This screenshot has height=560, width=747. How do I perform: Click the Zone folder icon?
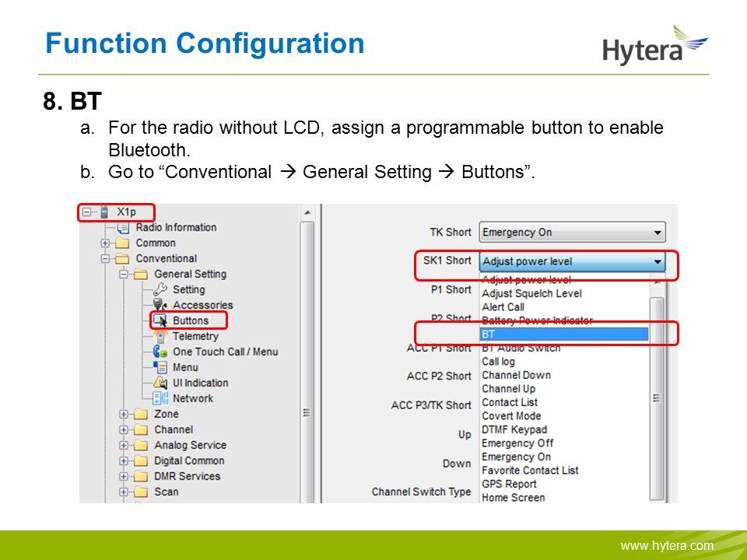point(141,415)
